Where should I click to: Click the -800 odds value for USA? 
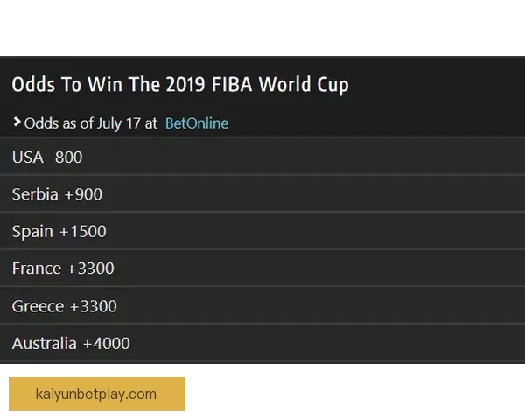tap(66, 157)
